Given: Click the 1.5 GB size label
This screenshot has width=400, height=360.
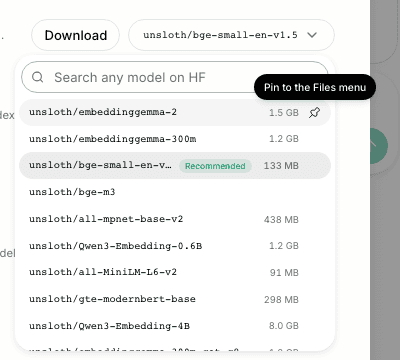Looking at the screenshot, I should pos(284,113).
